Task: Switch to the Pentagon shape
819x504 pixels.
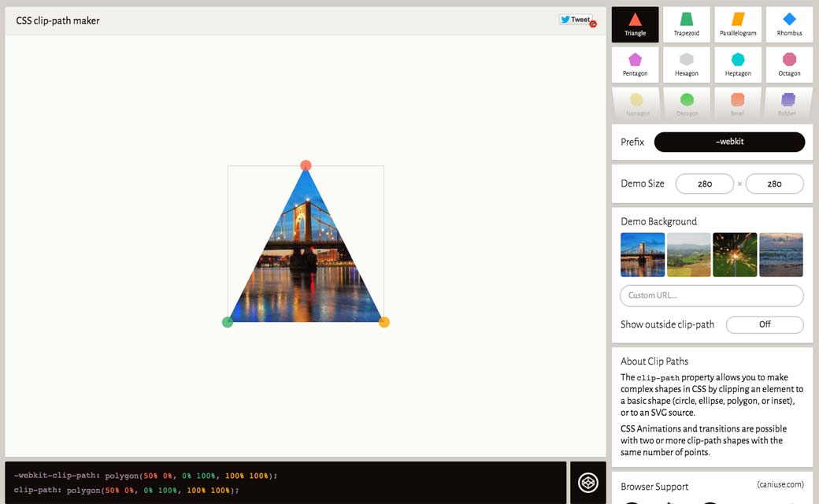Action: pyautogui.click(x=635, y=65)
